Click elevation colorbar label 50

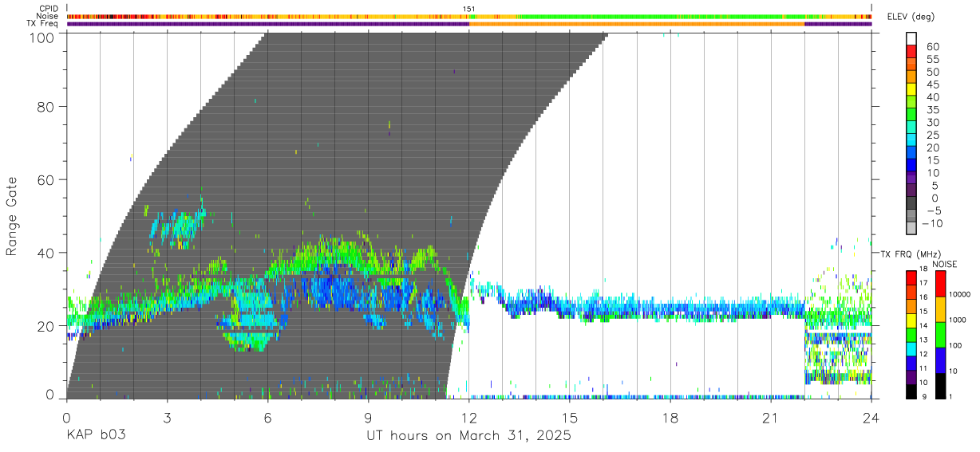click(933, 72)
